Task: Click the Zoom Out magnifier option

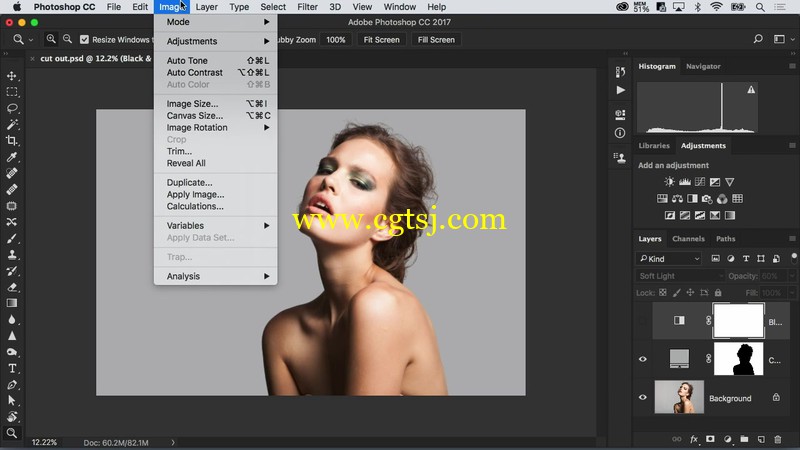Action: 67,39
